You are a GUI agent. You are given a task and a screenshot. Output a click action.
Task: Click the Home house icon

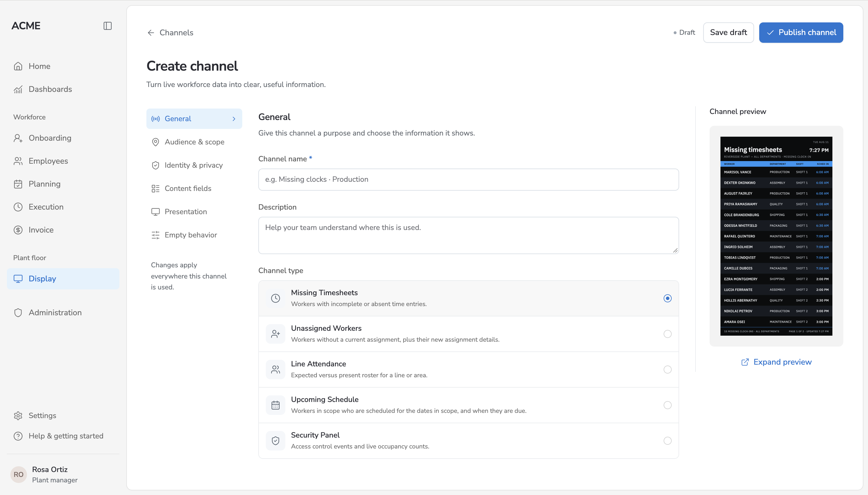click(x=18, y=66)
